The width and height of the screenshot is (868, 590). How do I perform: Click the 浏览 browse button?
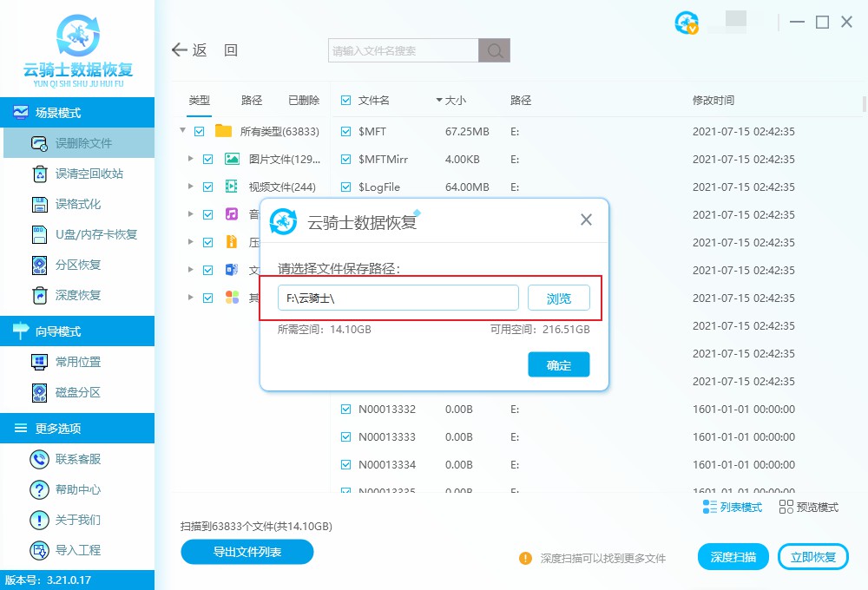pos(558,298)
